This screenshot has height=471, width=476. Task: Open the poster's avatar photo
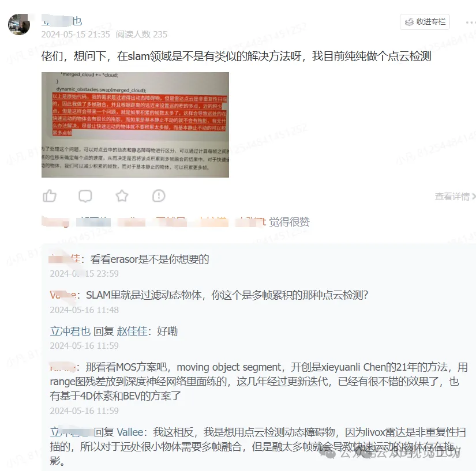coord(19,24)
